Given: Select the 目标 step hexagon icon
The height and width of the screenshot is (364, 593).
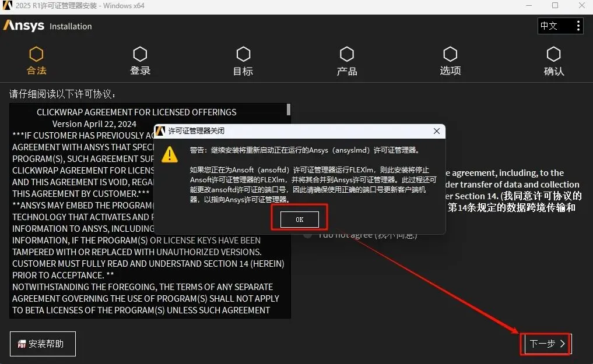Looking at the screenshot, I should pos(243,54).
